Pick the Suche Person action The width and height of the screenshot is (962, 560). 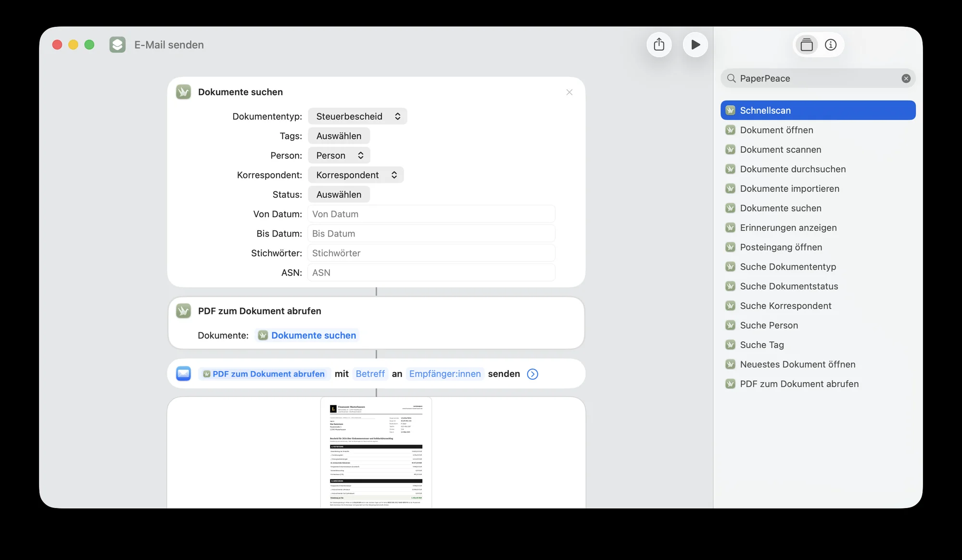pyautogui.click(x=818, y=325)
